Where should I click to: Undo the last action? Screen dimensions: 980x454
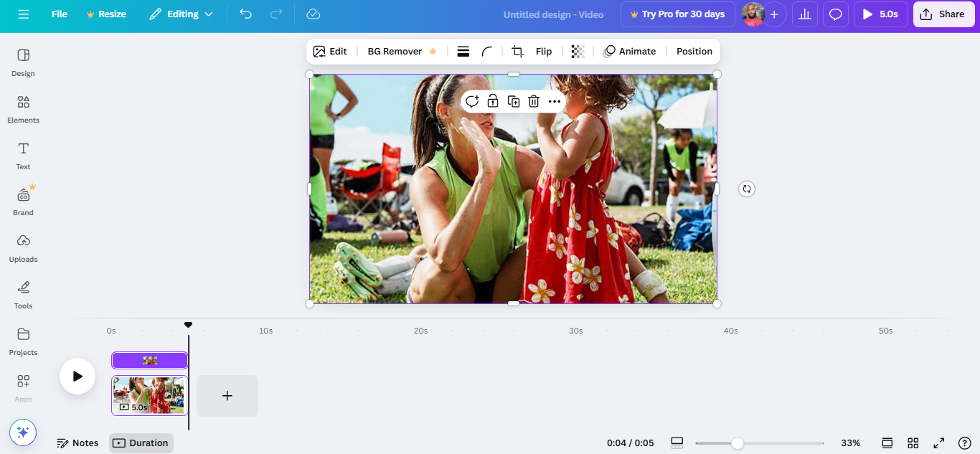pyautogui.click(x=245, y=14)
